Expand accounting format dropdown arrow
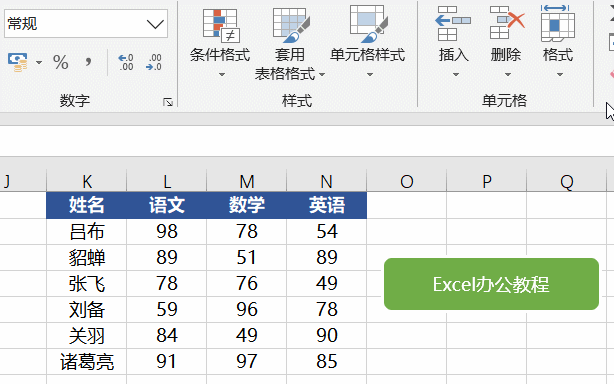The image size is (614, 384). click(x=39, y=63)
